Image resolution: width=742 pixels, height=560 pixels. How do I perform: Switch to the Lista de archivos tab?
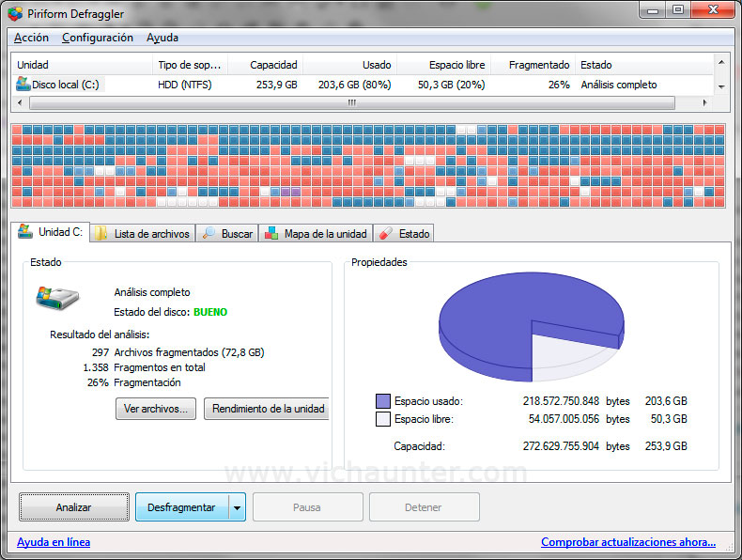(143, 233)
